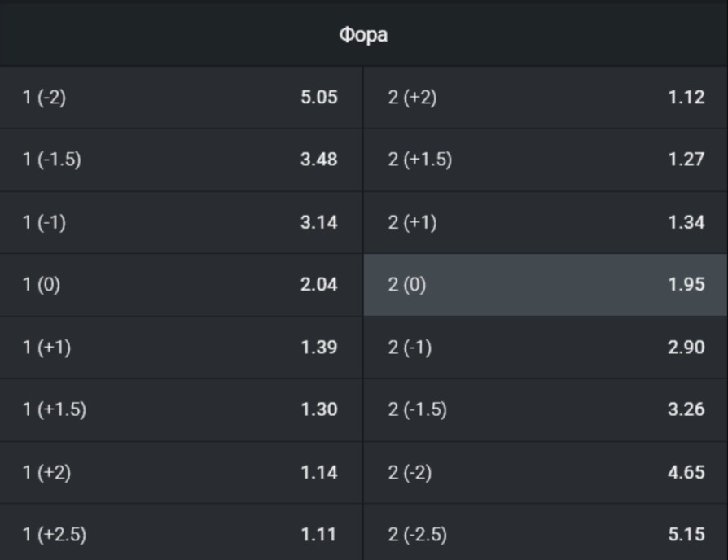Screen dimensions: 728x560
Task: Choose 1 (-1) outcome priced 3.14
Action: tap(181, 222)
